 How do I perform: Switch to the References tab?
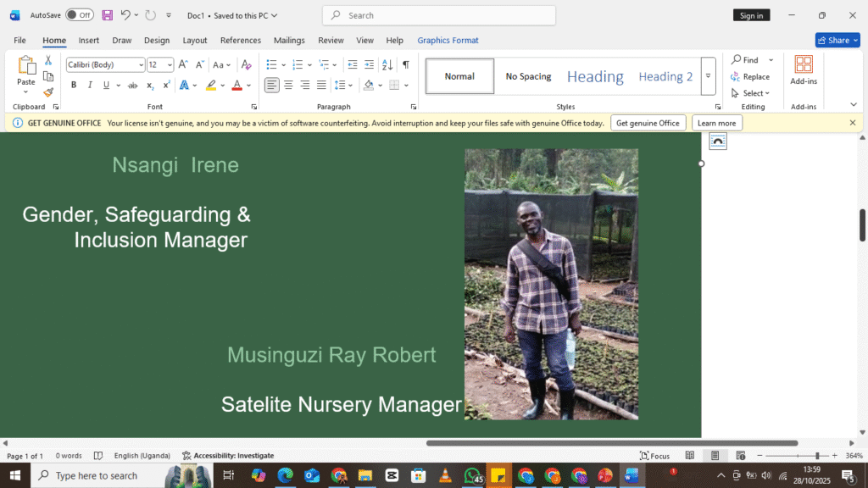pyautogui.click(x=241, y=40)
